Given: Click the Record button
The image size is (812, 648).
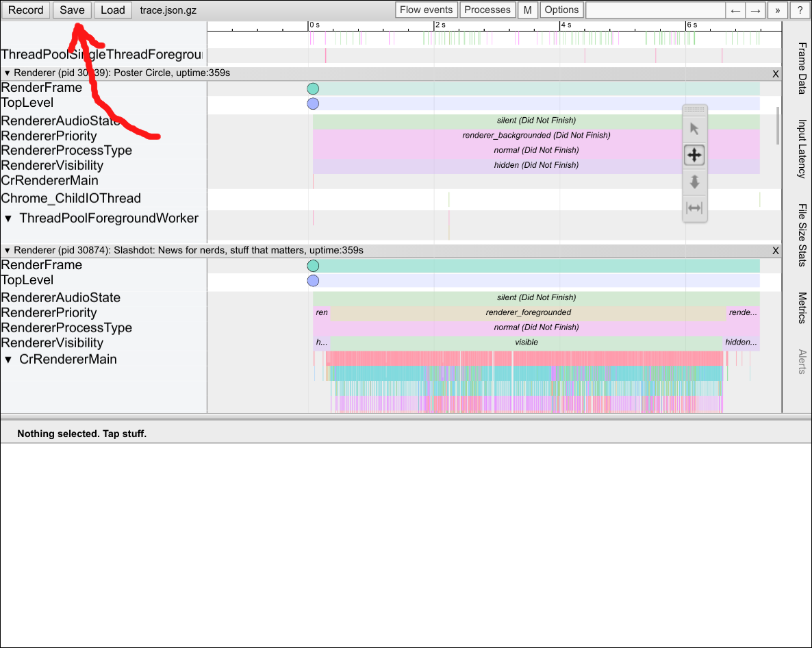Looking at the screenshot, I should (26, 10).
